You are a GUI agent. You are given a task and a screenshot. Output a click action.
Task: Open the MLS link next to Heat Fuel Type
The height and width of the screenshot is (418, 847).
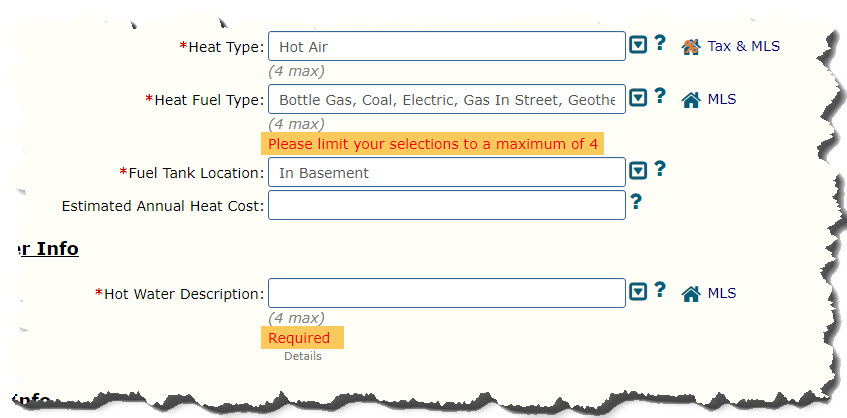pyautogui.click(x=722, y=99)
